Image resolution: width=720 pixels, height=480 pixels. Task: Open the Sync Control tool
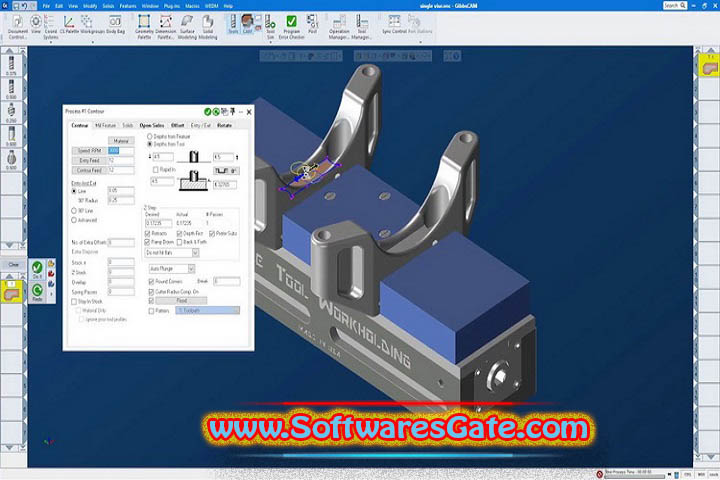coord(394,24)
